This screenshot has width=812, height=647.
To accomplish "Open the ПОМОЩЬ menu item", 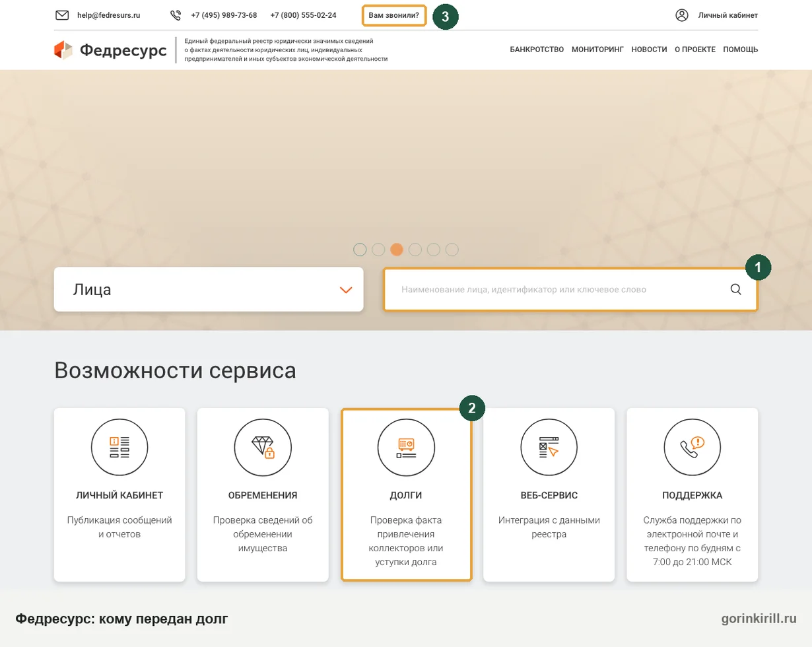I will point(741,50).
